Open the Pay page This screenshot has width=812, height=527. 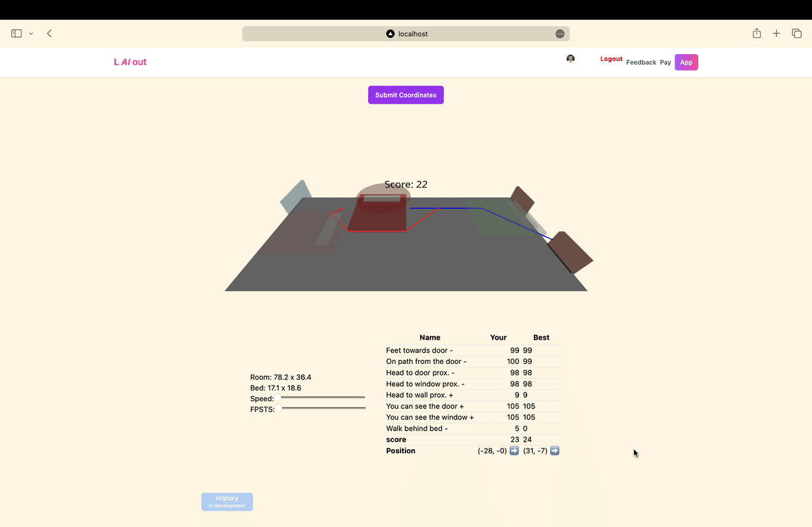(x=665, y=62)
